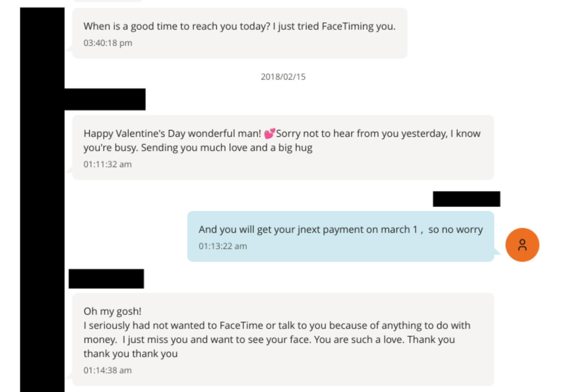Click the "I seriously had not wanted" line
Image resolution: width=569 pixels, height=392 pixels.
(277, 325)
